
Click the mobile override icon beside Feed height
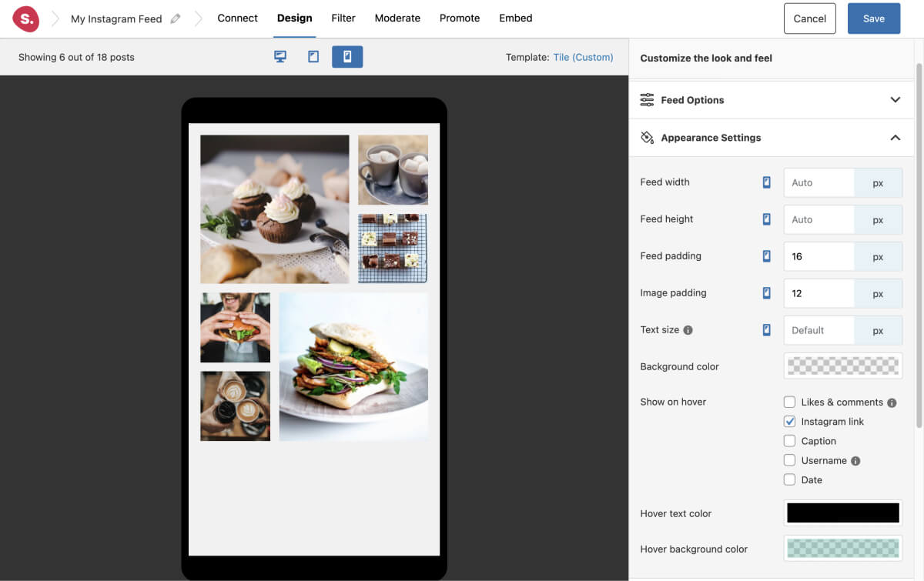766,219
